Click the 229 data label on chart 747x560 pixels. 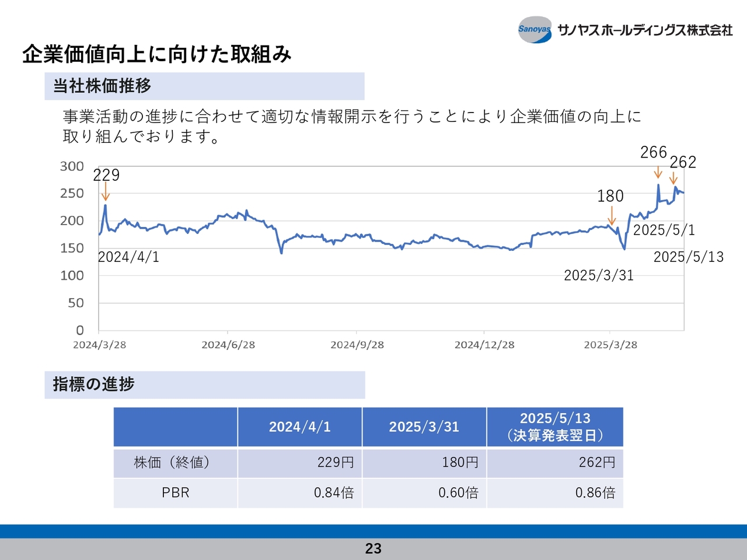[106, 175]
